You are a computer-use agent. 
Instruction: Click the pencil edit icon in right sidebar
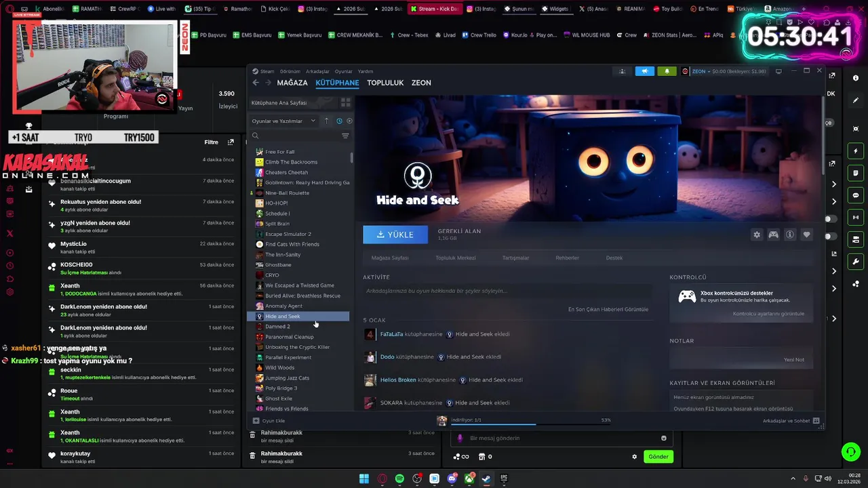[x=855, y=100]
